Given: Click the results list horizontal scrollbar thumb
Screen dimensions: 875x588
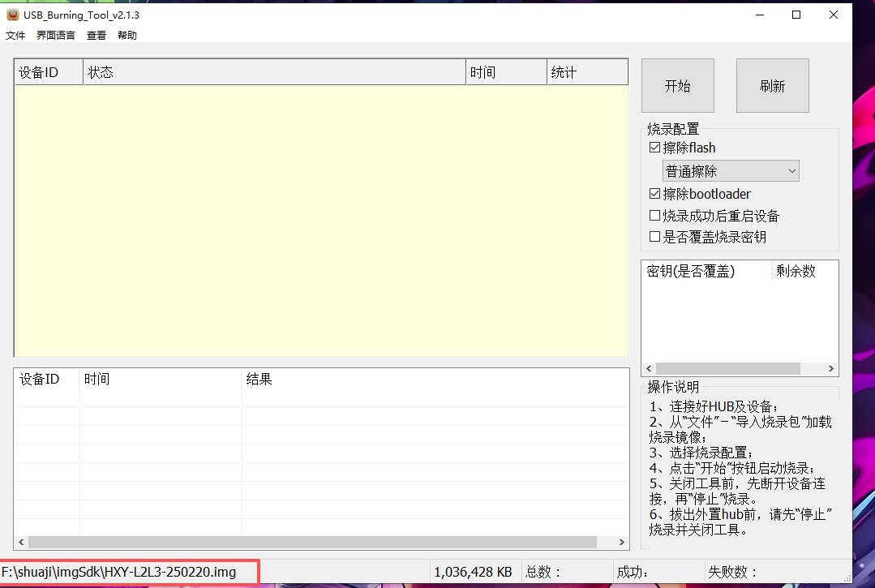Looking at the screenshot, I should click(x=312, y=543).
